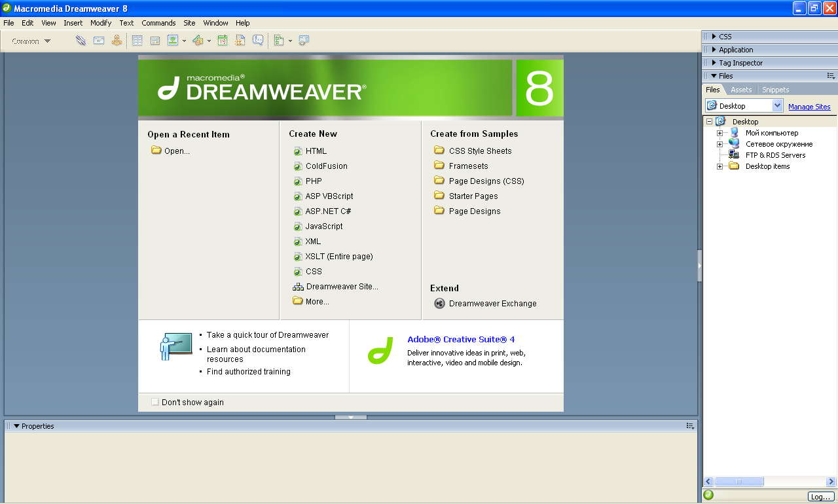
Task: Select Мой компьютер in the file tree
Action: click(x=772, y=133)
